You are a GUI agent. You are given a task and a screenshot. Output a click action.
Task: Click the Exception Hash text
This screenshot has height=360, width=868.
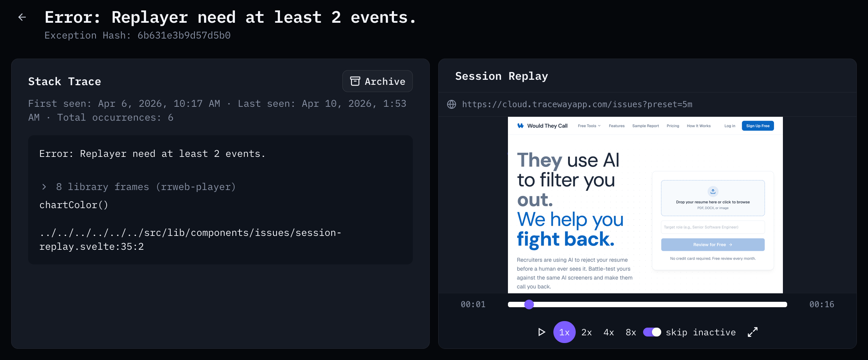point(137,35)
